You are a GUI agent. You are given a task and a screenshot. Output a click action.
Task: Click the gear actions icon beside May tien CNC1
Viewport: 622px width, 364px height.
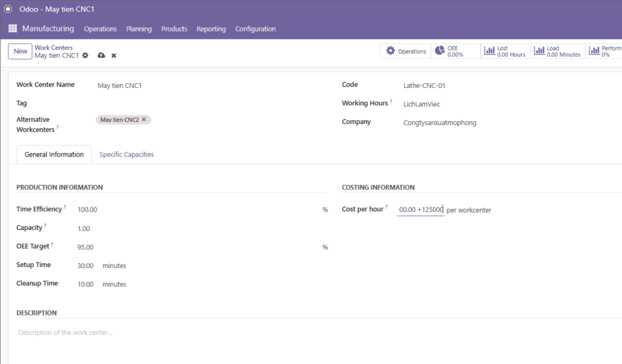pos(85,55)
